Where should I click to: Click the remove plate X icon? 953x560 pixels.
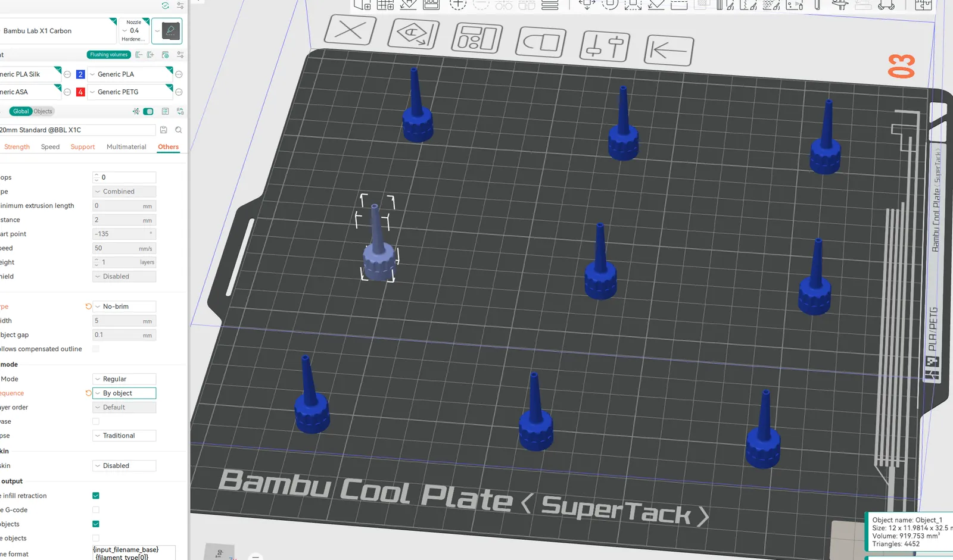tap(350, 30)
